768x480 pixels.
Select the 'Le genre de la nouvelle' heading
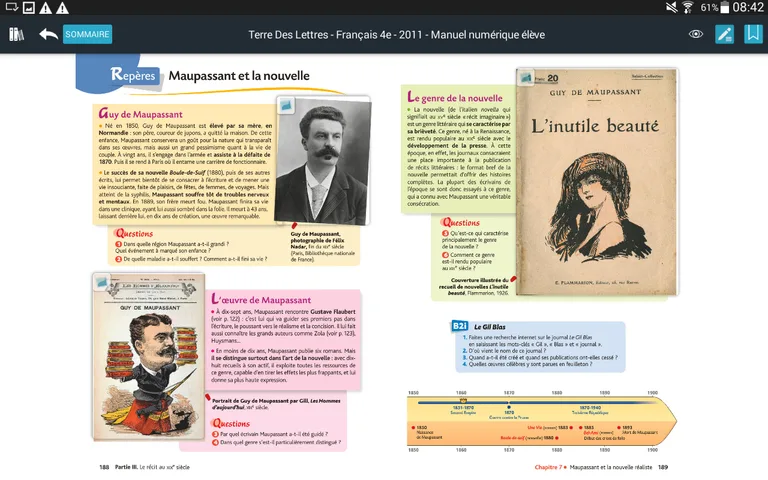[455, 97]
